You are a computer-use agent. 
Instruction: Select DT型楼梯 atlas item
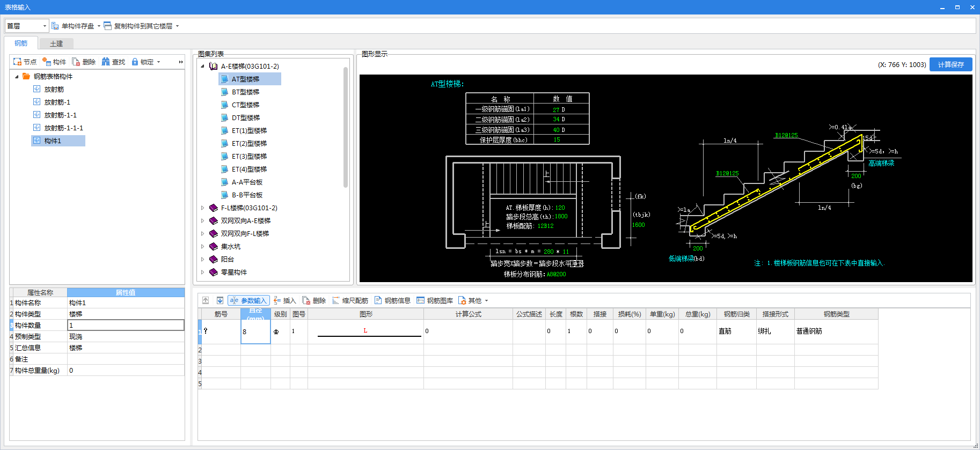tap(245, 117)
